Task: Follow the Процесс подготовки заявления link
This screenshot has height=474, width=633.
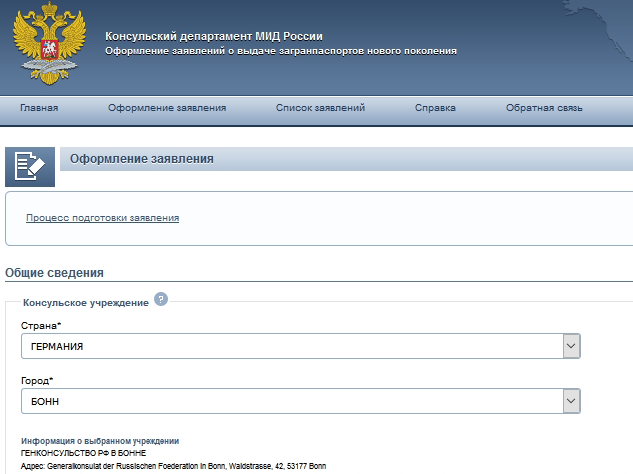Action: (103, 218)
